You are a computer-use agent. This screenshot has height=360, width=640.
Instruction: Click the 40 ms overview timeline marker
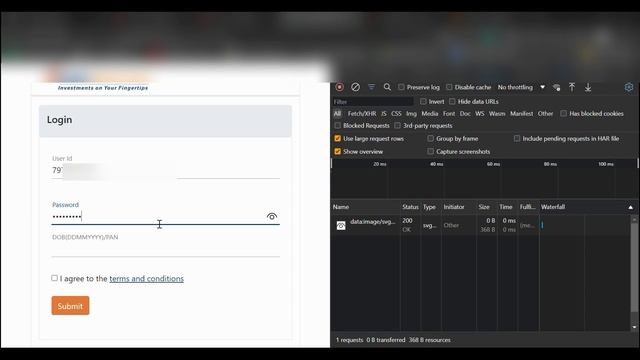tap(437, 164)
